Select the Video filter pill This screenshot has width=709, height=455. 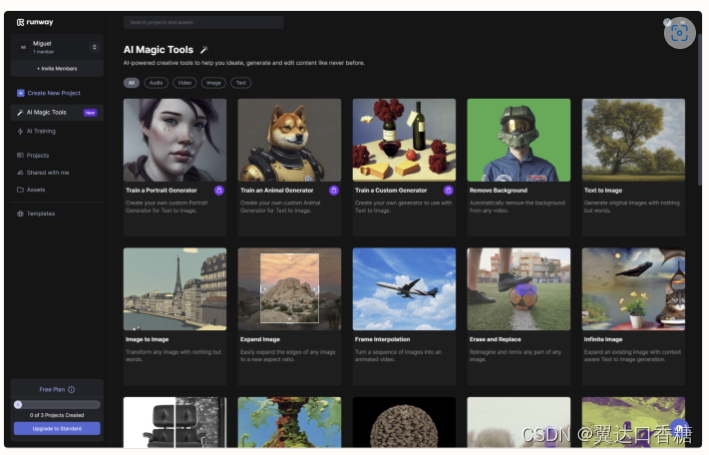point(184,83)
